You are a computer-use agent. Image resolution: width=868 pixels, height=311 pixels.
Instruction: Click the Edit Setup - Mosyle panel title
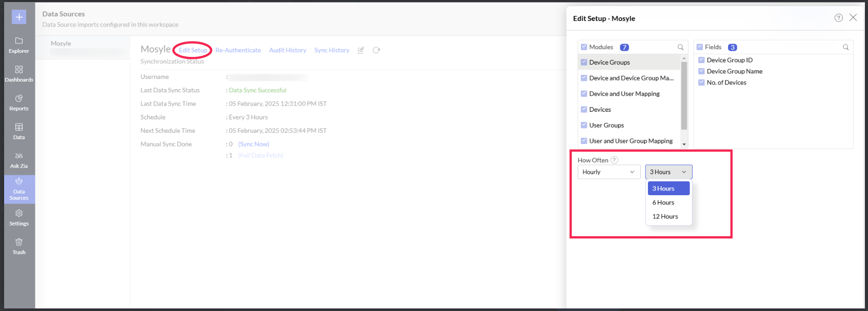pos(604,18)
